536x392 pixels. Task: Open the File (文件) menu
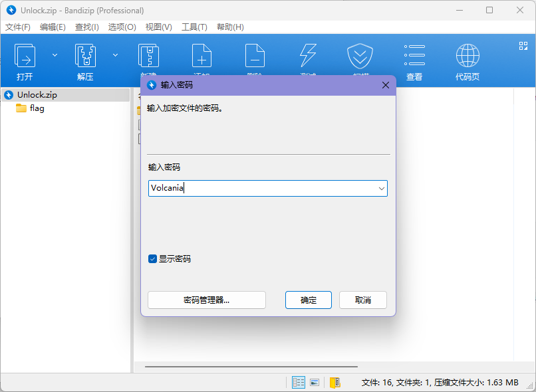(x=18, y=27)
